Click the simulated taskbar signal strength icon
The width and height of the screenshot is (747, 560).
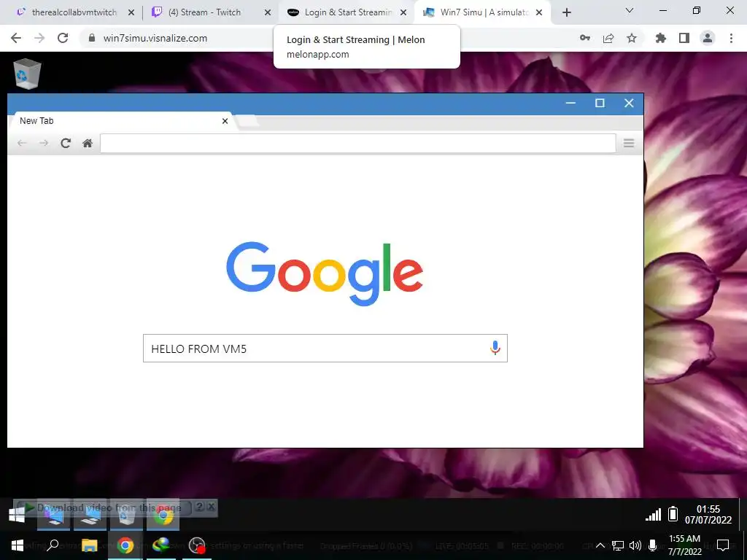653,514
